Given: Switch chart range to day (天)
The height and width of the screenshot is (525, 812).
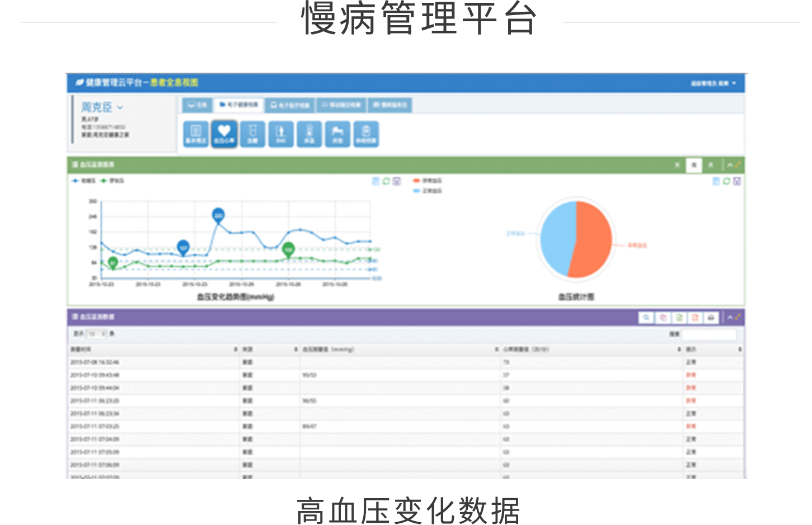Looking at the screenshot, I should click(x=677, y=165).
